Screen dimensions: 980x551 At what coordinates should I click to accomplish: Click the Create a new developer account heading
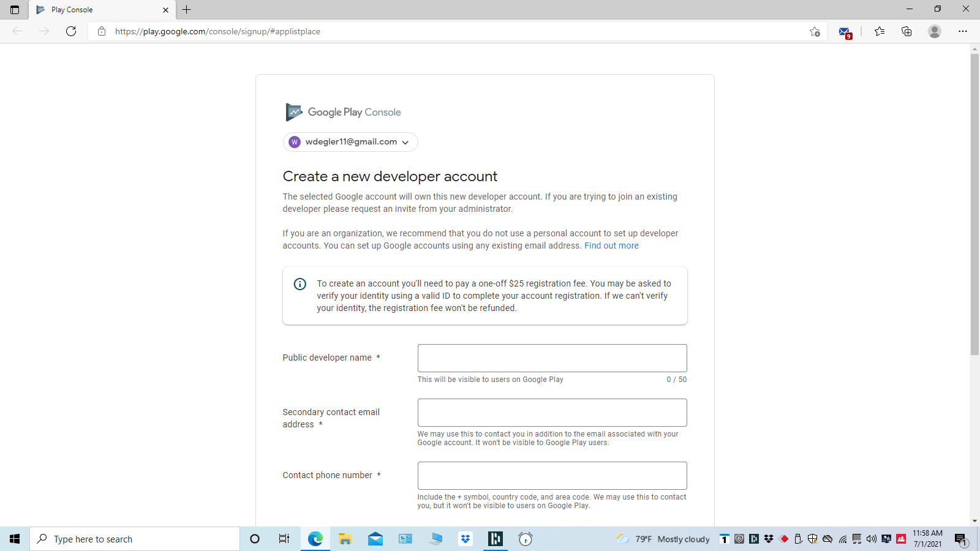point(390,176)
